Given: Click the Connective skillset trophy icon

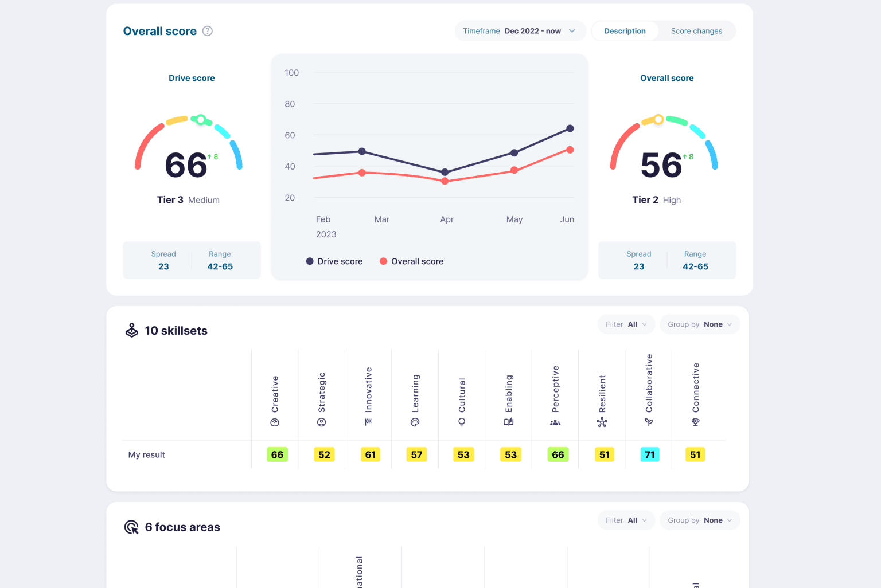Looking at the screenshot, I should (696, 422).
